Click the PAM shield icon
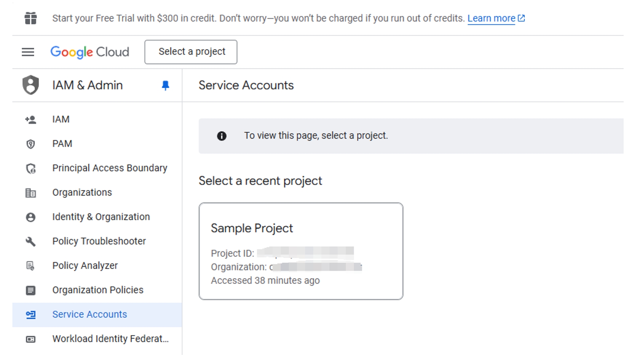The image size is (644, 360). (x=31, y=144)
